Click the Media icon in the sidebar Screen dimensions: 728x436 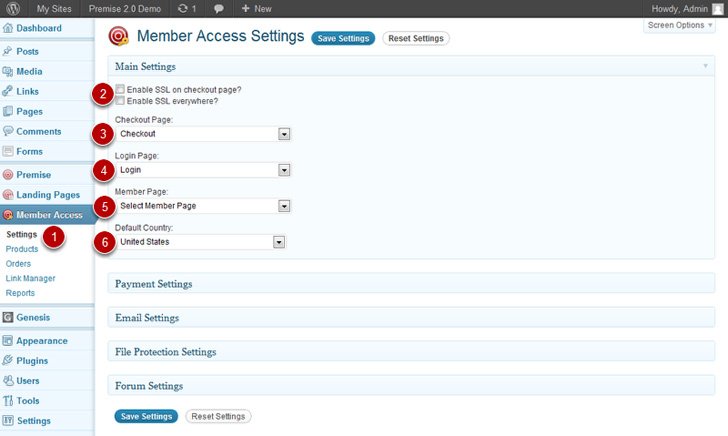click(8, 72)
